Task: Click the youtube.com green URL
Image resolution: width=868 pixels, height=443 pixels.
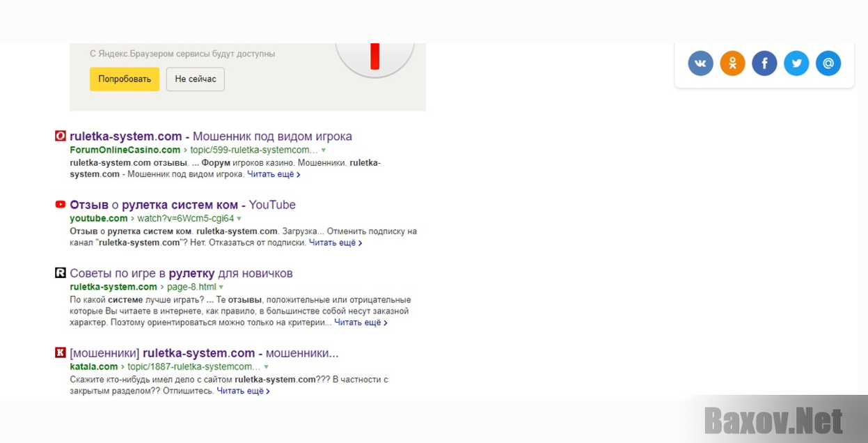Action: pos(99,218)
